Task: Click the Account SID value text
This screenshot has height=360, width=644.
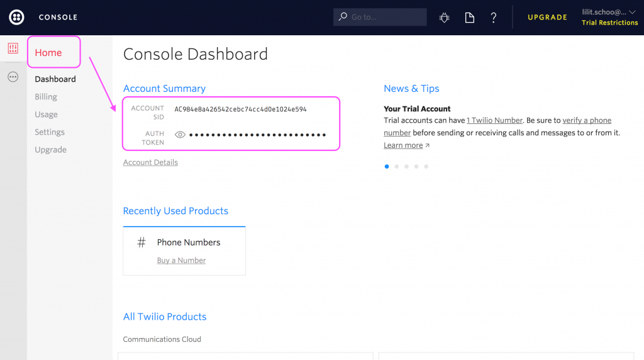Action: [x=240, y=110]
